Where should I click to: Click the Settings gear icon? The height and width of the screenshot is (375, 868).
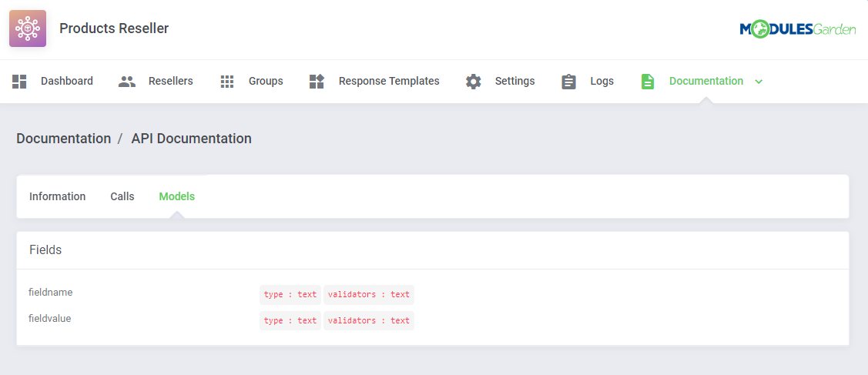(x=474, y=82)
